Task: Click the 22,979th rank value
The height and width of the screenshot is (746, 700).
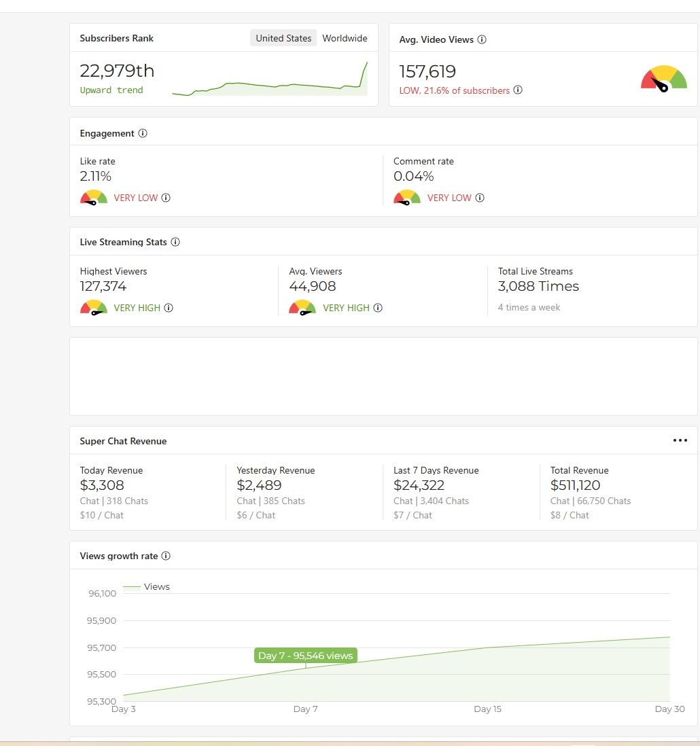Action: (117, 71)
